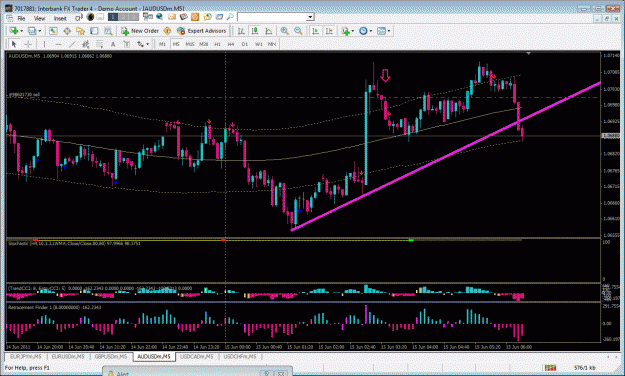This screenshot has height=376, width=625.
Task: Click the chart shift triangle marker
Action: click(529, 53)
